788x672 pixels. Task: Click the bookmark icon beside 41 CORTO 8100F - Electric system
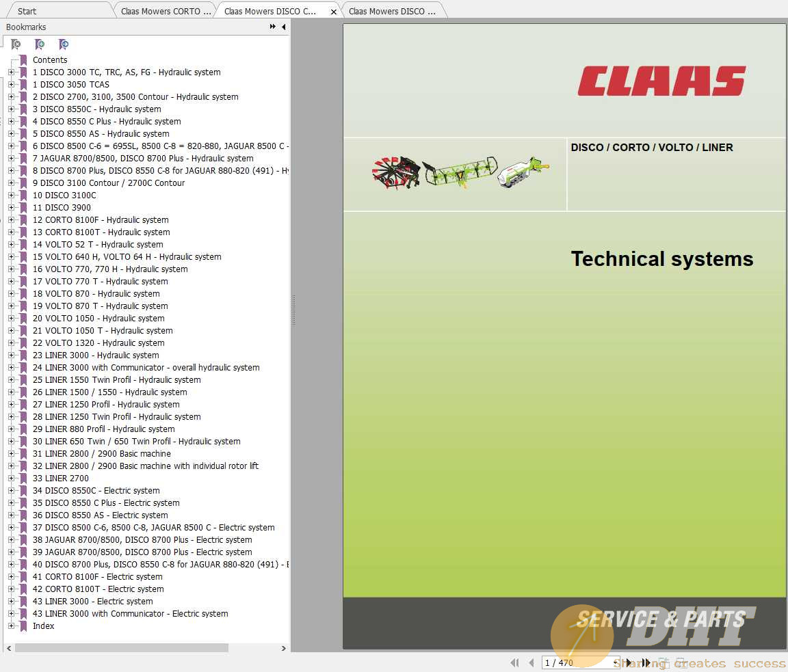(x=23, y=576)
